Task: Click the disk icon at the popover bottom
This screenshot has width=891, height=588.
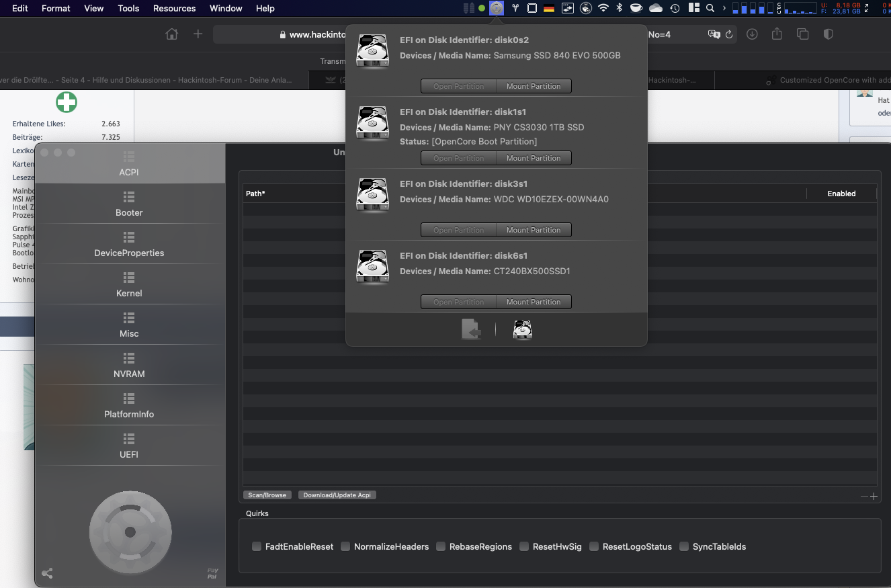Action: coord(522,329)
